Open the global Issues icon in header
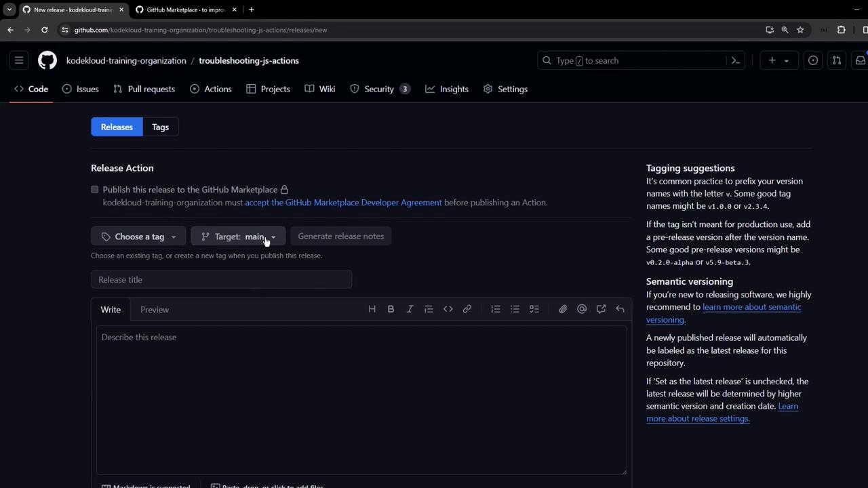The image size is (868, 488). [813, 60]
